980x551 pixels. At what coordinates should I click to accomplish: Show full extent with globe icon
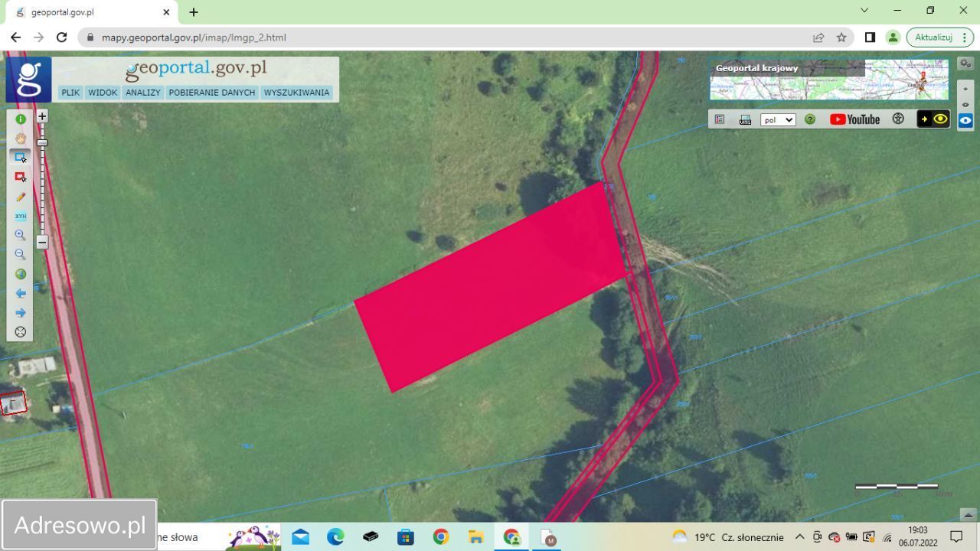coord(21,274)
